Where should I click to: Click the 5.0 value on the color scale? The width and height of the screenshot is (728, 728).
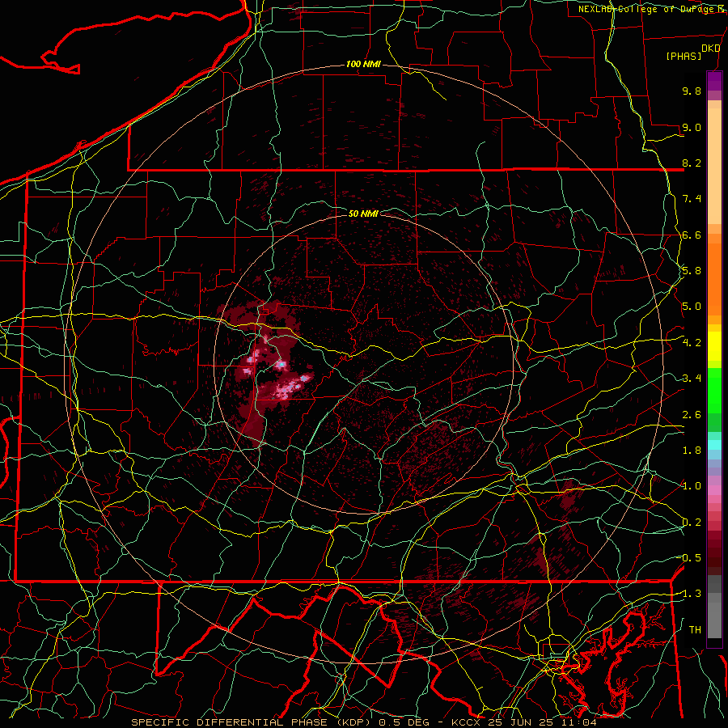[692, 307]
